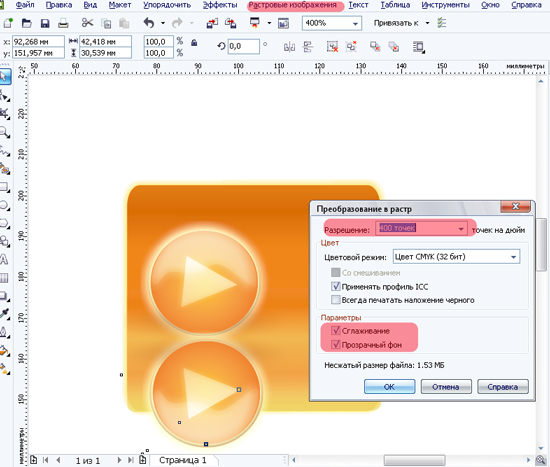Select the Freehand curve tool
This screenshot has height=467, width=550.
[x=5, y=151]
